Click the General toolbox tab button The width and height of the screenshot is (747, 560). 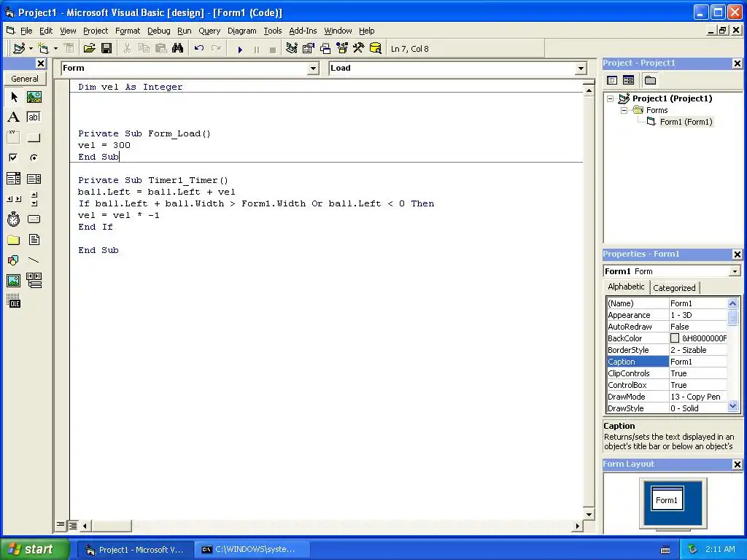(25, 79)
